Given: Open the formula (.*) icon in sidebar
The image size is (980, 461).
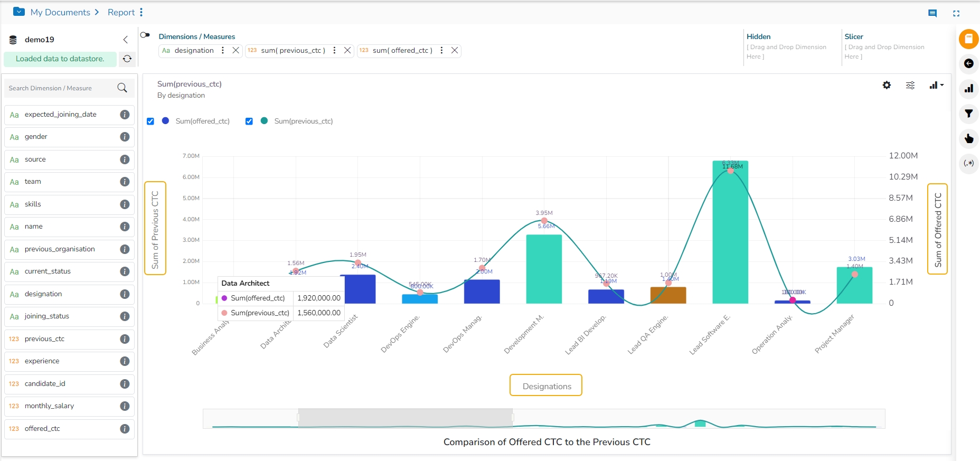Looking at the screenshot, I should pos(969,163).
